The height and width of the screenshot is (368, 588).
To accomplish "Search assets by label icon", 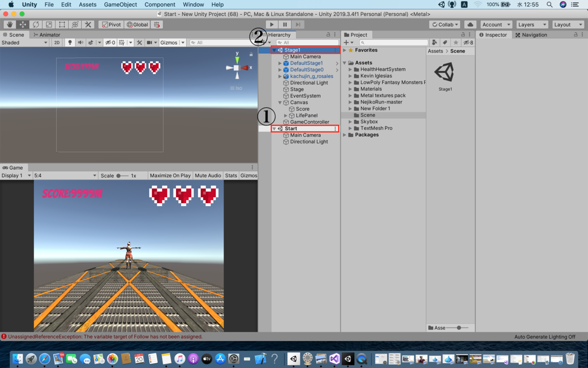I will click(x=445, y=43).
